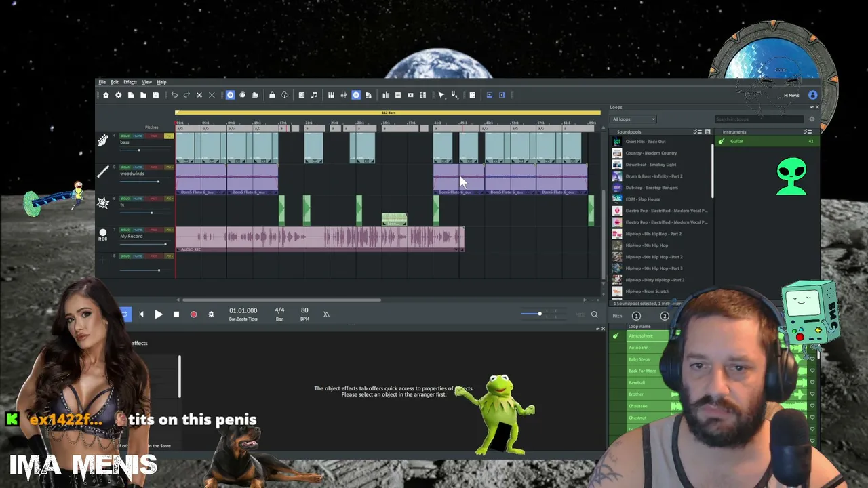The width and height of the screenshot is (868, 488).
Task: Solo the bass track
Action: coord(125,136)
